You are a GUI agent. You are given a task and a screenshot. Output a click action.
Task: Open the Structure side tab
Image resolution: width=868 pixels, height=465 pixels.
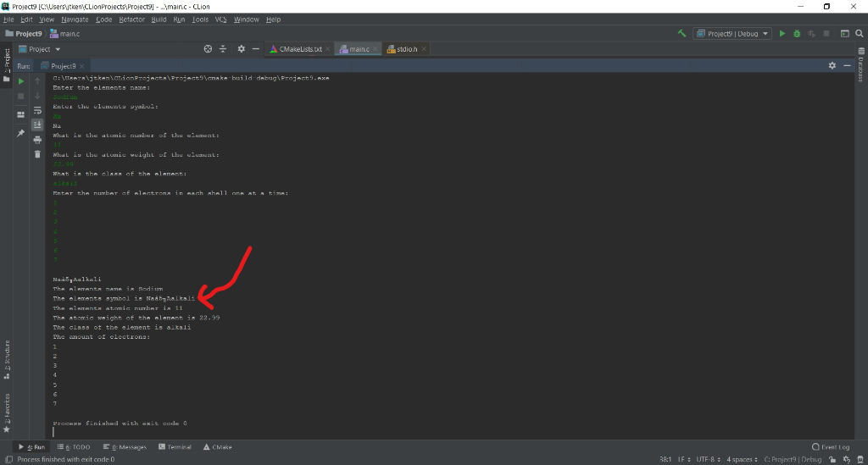coord(7,359)
